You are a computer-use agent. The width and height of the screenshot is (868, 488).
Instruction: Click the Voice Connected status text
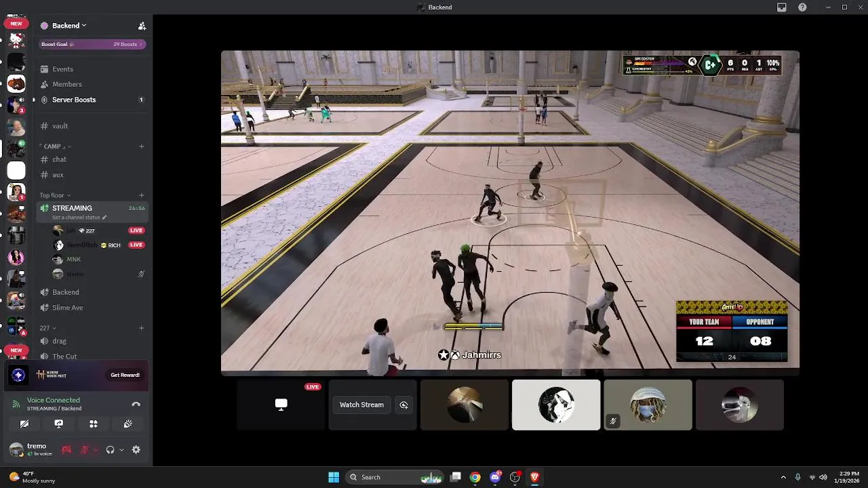(54, 400)
